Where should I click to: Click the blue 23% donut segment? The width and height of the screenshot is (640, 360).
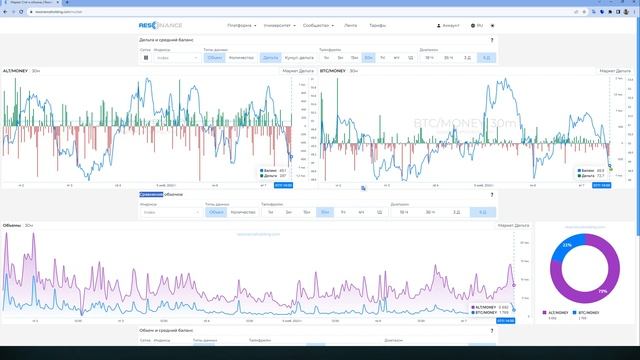pos(567,246)
